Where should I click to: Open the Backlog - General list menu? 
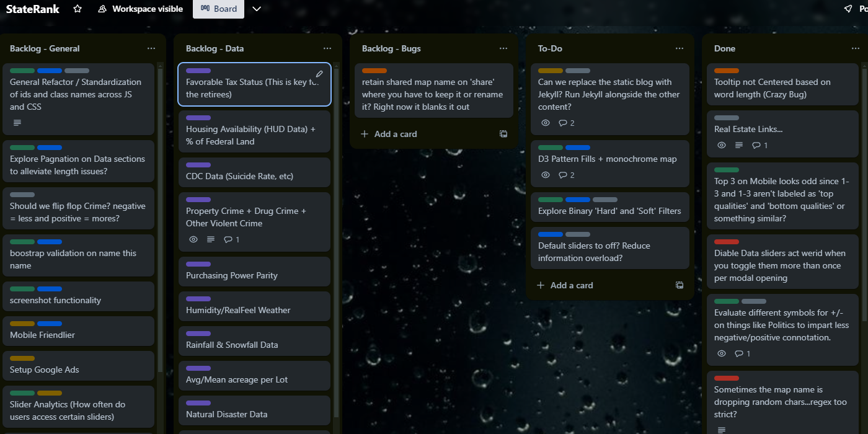point(151,48)
